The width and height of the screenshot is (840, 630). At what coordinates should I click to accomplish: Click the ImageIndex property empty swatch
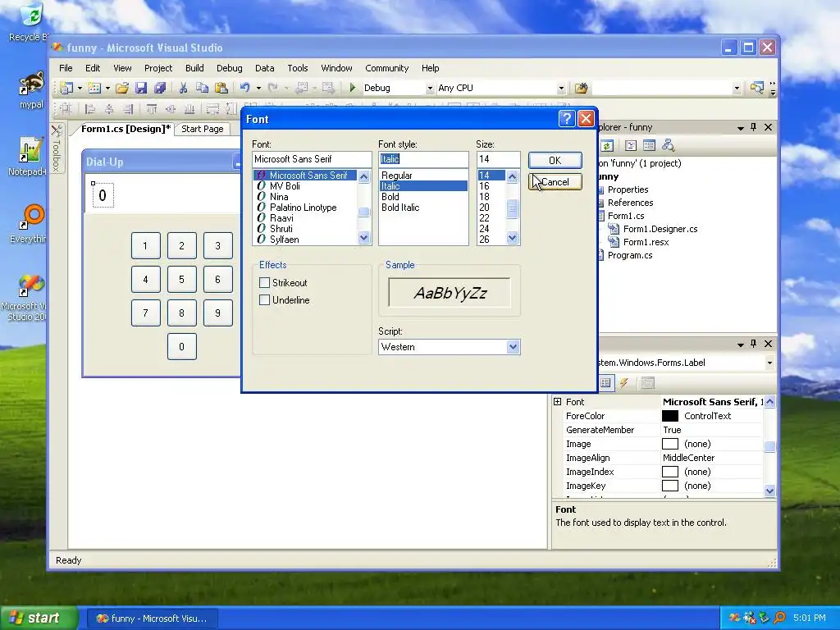[670, 472]
